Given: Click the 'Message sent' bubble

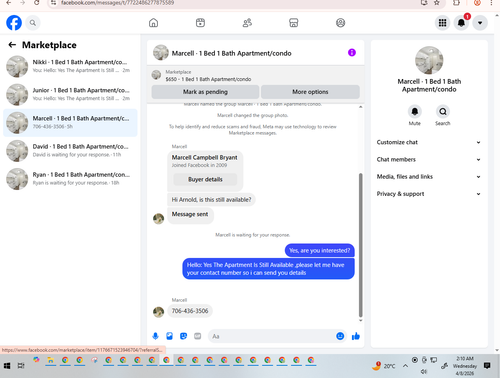Looking at the screenshot, I should (x=190, y=214).
